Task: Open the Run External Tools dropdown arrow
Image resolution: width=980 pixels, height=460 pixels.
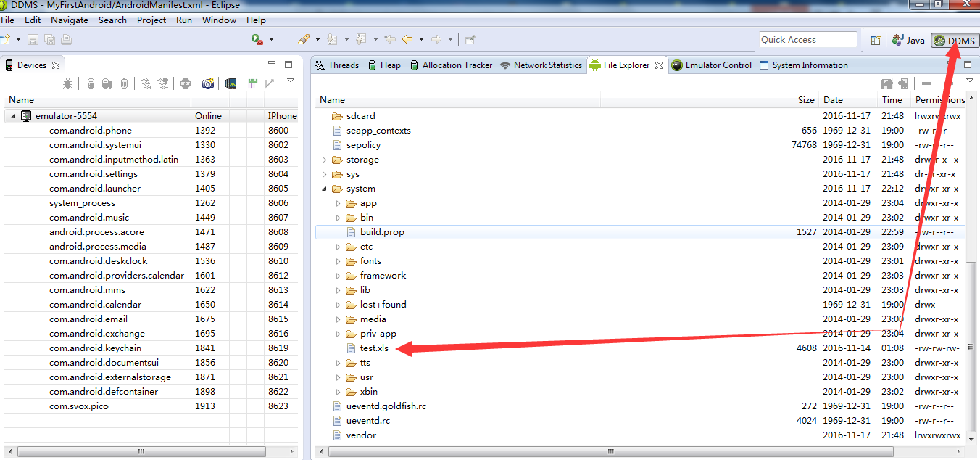Action: 271,39
